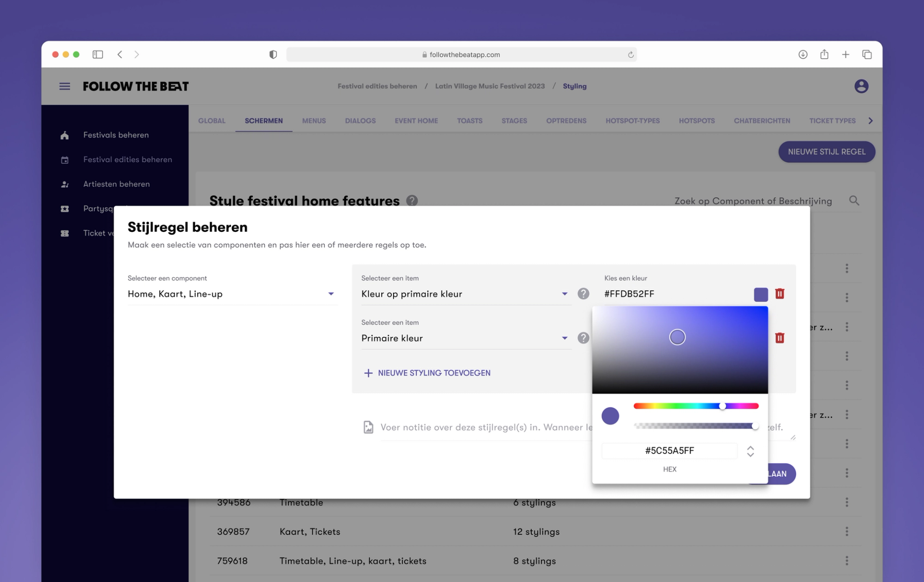This screenshot has width=924, height=582.
Task: Open the hamburger navigation menu
Action: [x=64, y=86]
